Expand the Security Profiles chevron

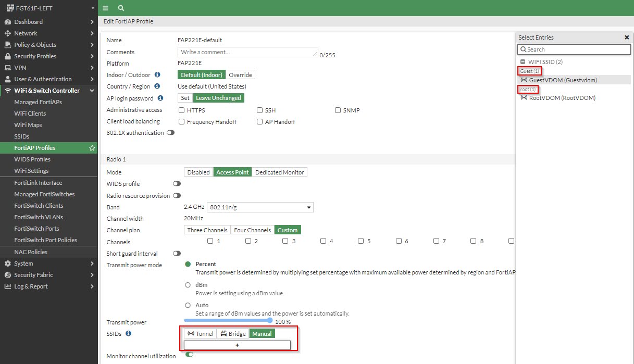pyautogui.click(x=92, y=56)
